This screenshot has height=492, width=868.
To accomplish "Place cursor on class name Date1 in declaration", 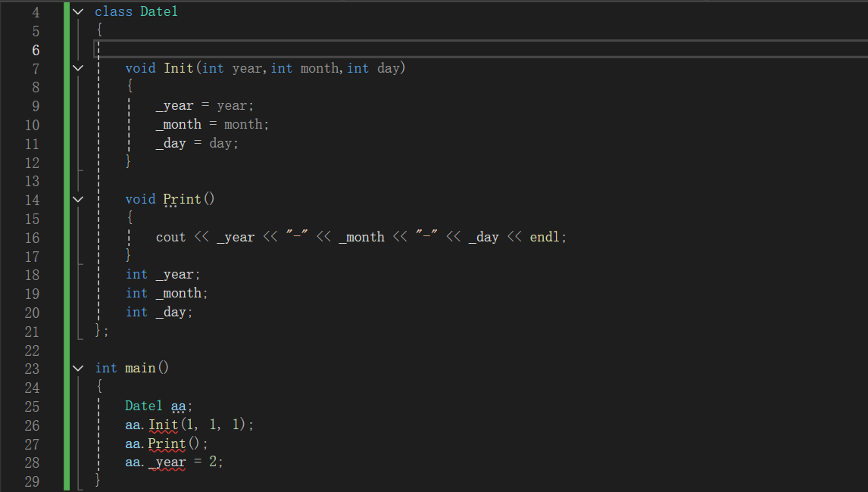I will [x=159, y=11].
